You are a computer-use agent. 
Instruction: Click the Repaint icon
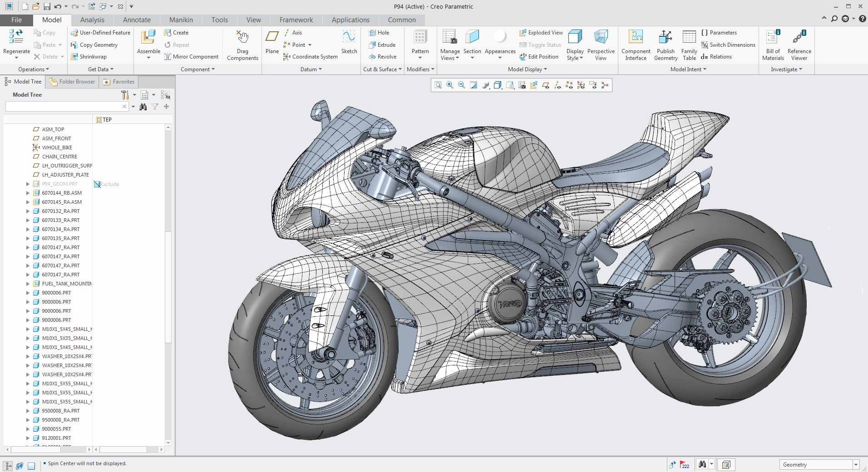[x=473, y=85]
